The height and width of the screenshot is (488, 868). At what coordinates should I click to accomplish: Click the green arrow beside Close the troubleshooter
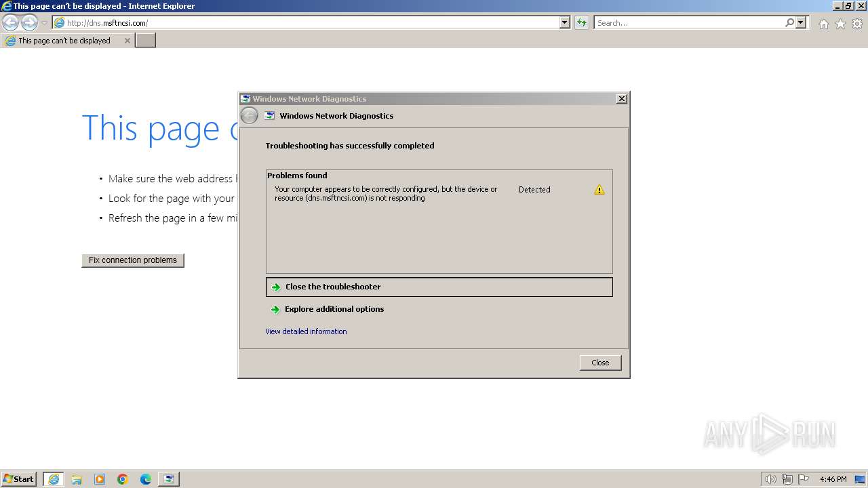(275, 287)
